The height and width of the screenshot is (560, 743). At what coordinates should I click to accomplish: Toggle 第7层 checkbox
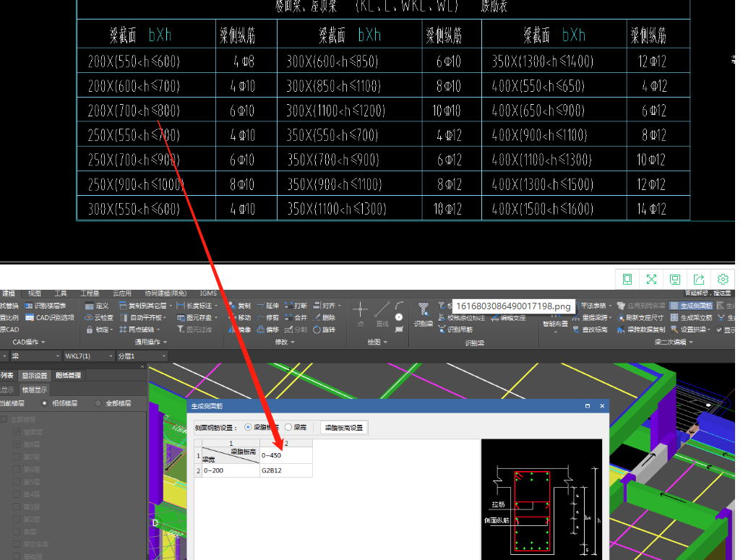click(x=17, y=457)
